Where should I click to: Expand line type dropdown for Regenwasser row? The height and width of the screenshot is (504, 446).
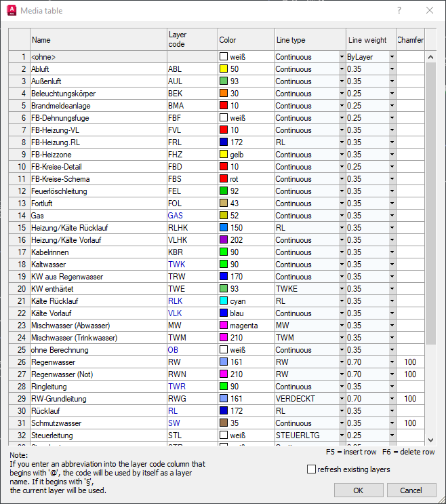pos(342,362)
